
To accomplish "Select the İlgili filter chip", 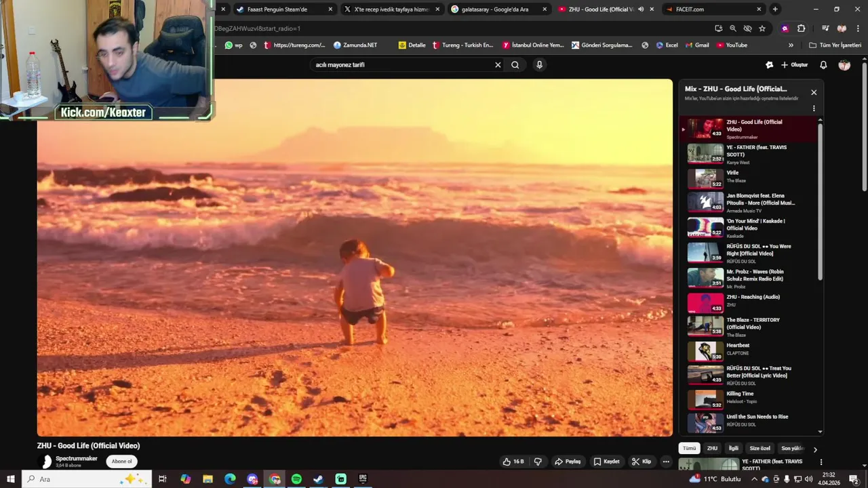I will (x=733, y=448).
